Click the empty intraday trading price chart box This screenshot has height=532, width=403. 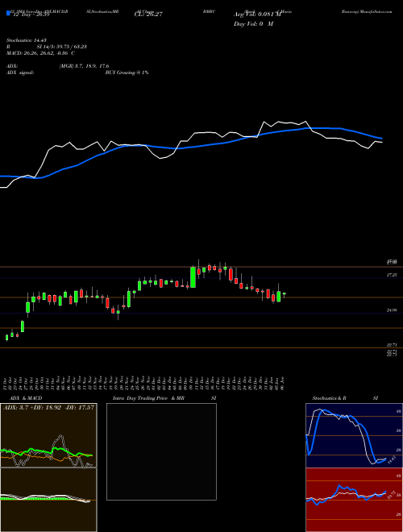pos(161,451)
